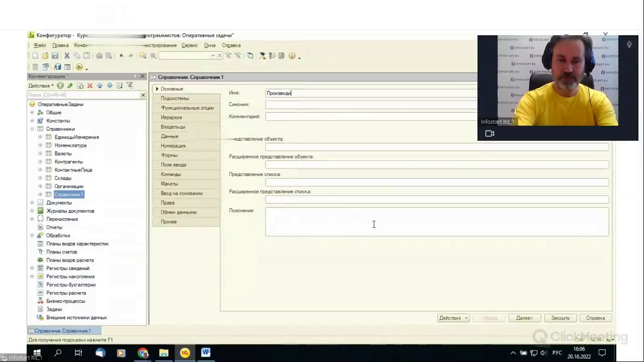This screenshot has height=362, width=644.
Task: Click the Update Database Configuration icon
Action: tap(57, 67)
